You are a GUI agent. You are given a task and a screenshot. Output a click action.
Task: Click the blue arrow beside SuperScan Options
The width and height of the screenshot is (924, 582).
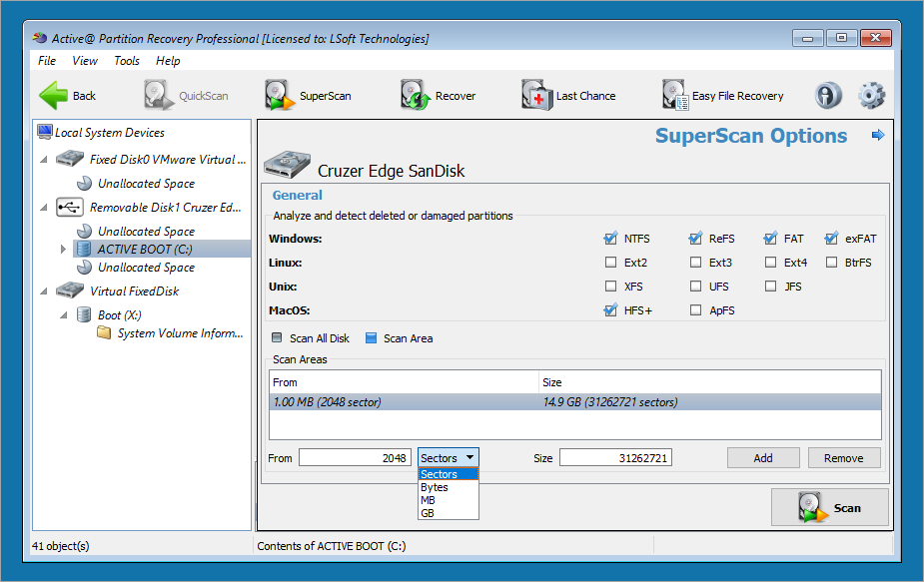click(x=878, y=135)
